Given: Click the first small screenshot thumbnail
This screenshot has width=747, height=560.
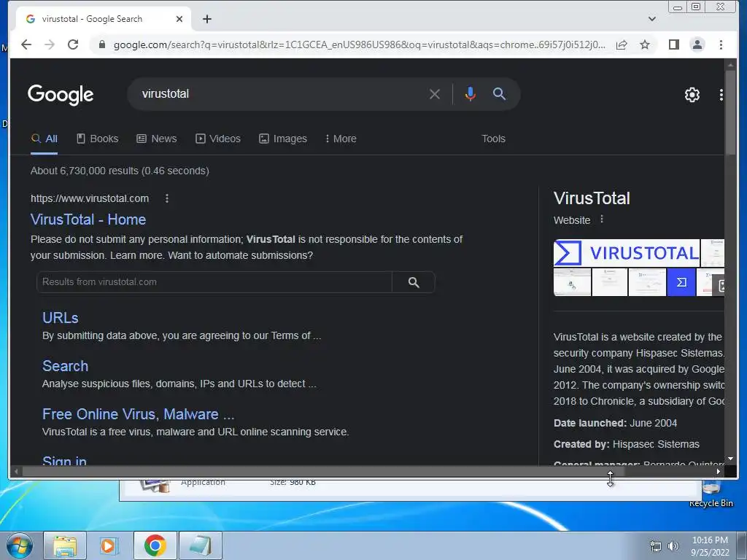Looking at the screenshot, I should click(x=572, y=282).
